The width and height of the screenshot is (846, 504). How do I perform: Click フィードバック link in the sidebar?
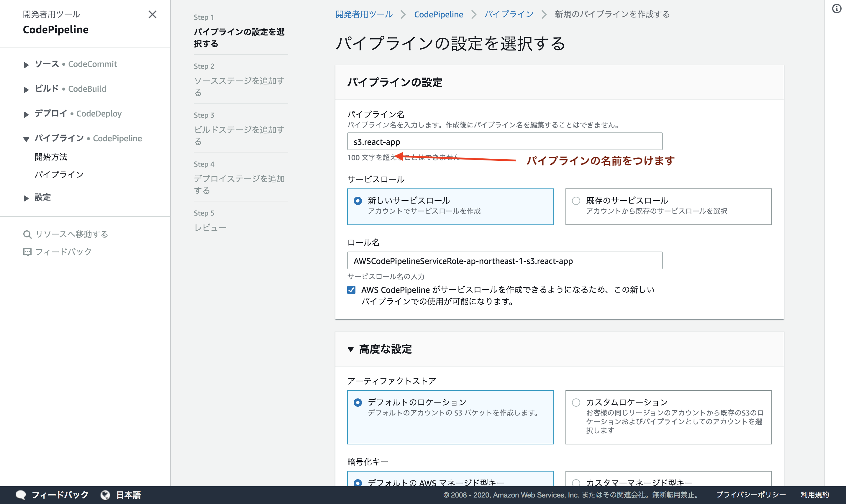[x=63, y=252]
